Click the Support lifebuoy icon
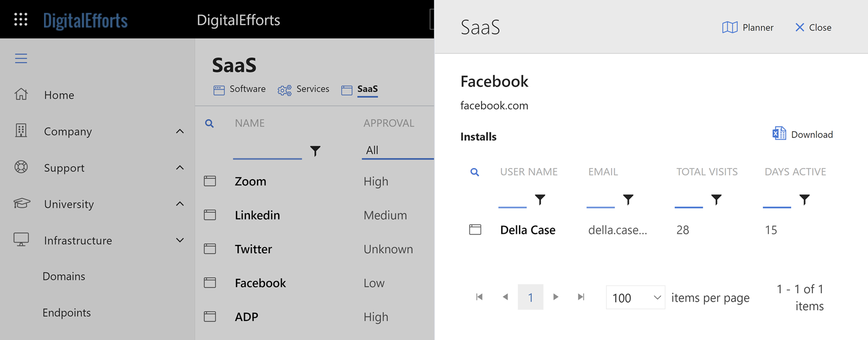The image size is (868, 340). click(x=21, y=167)
